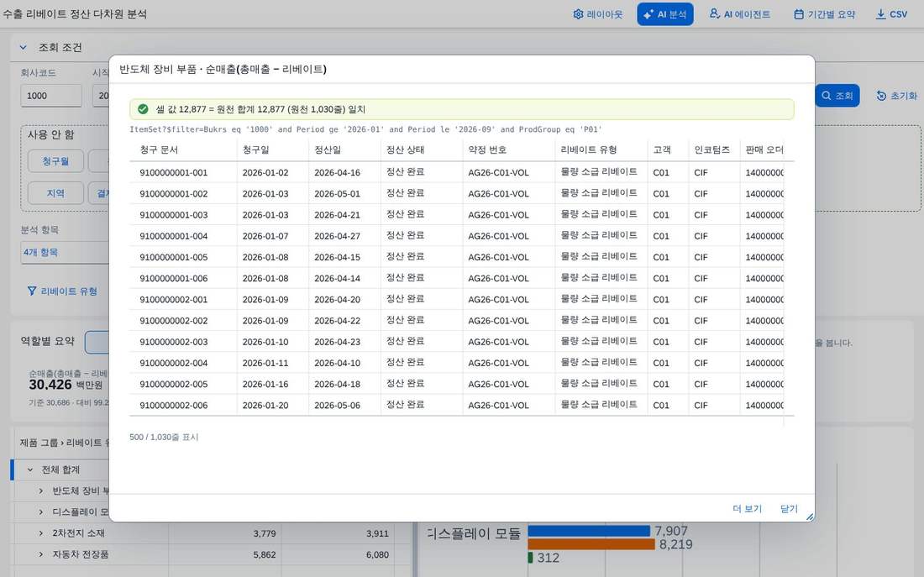The width and height of the screenshot is (924, 577).
Task: Reset filters with 초기화
Action: coord(896,96)
